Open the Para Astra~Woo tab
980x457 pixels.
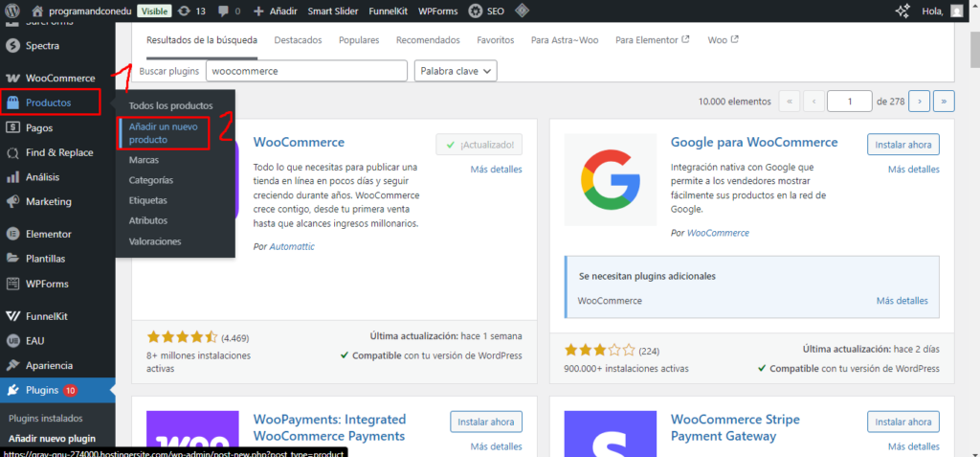pos(565,40)
